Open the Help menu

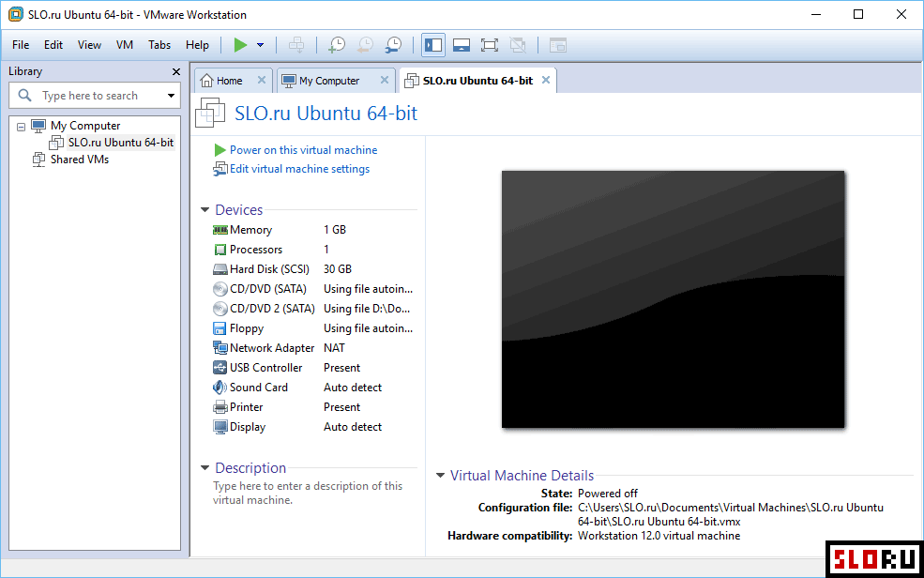tap(197, 45)
